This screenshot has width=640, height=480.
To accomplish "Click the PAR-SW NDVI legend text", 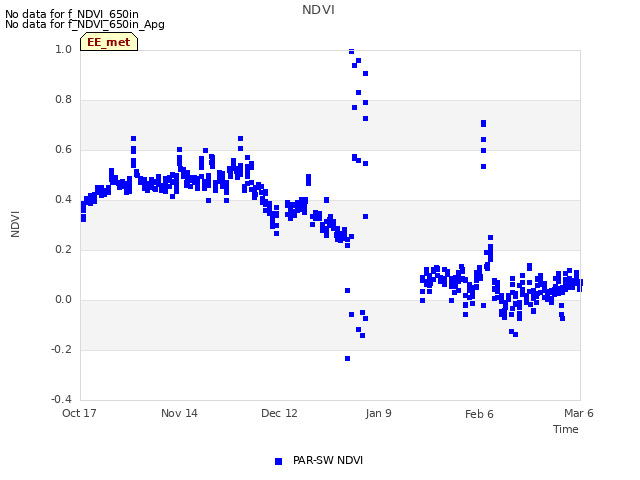I will pos(328,460).
